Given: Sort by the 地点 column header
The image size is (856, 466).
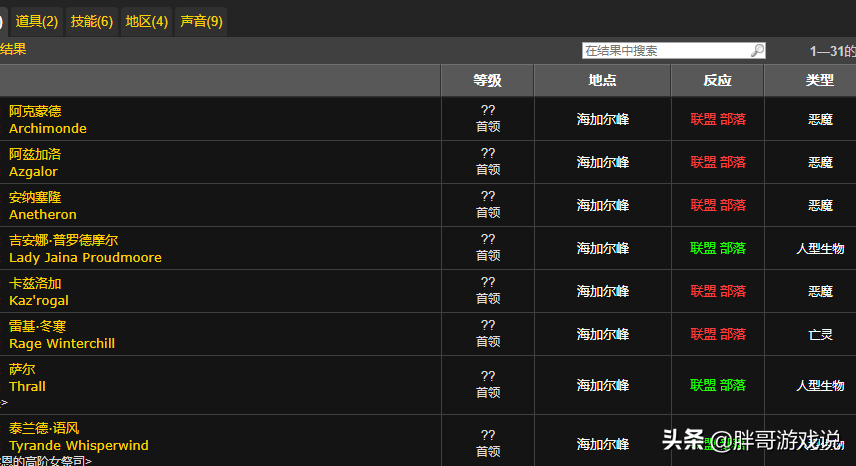Looking at the screenshot, I should coord(602,81).
